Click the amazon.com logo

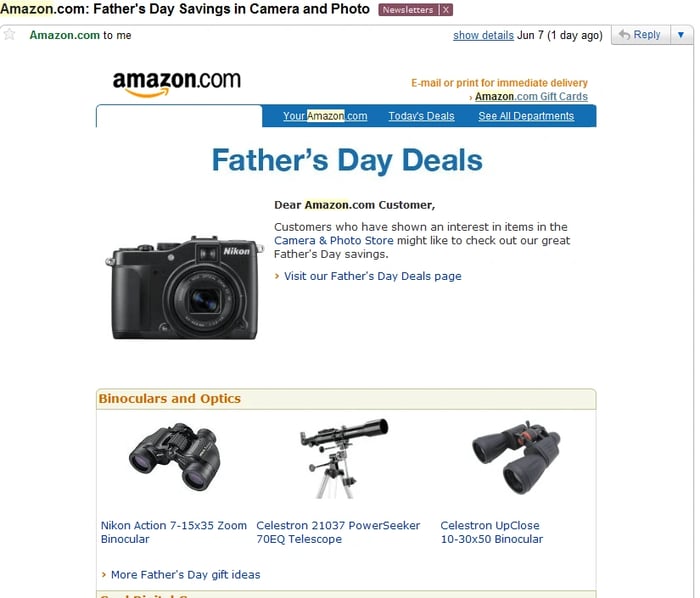[x=176, y=82]
